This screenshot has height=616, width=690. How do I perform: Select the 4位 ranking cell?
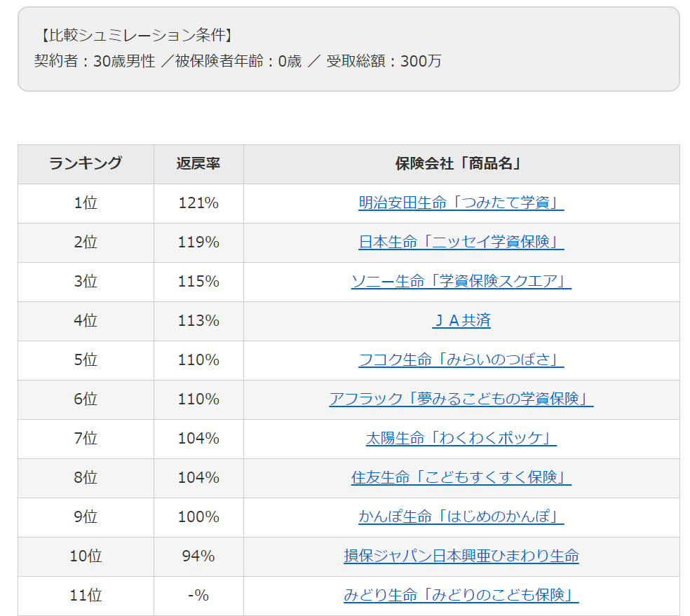tap(86, 320)
